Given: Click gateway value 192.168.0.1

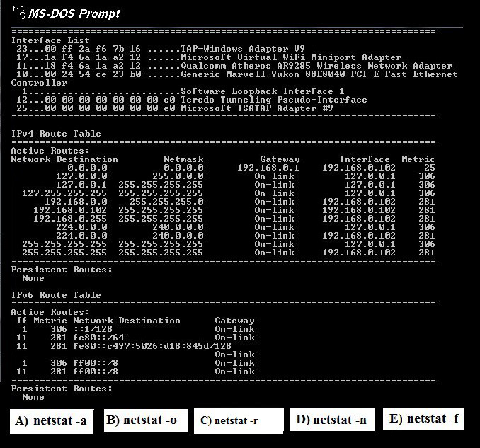Looking at the screenshot, I should point(268,168).
